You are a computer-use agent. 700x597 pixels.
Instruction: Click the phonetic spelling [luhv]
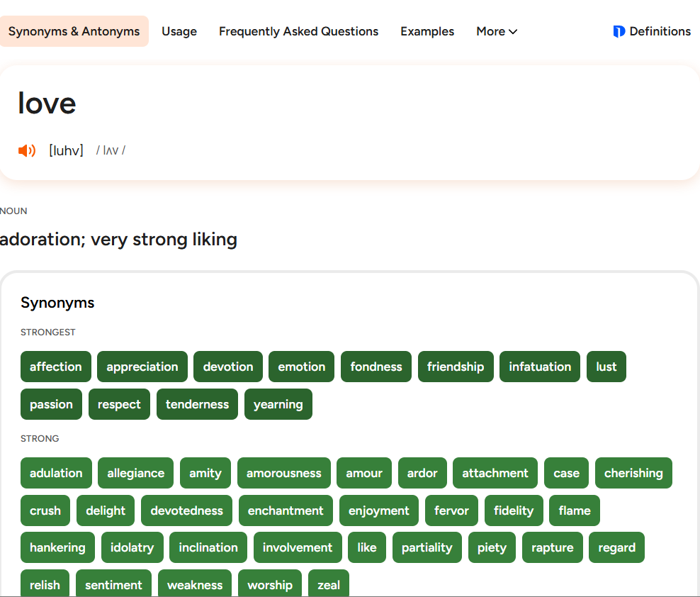(x=66, y=150)
